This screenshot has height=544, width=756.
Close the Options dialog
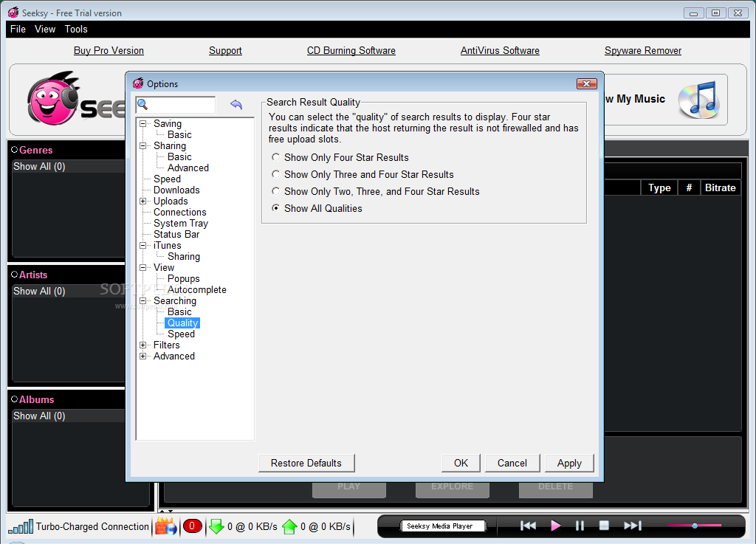[587, 84]
